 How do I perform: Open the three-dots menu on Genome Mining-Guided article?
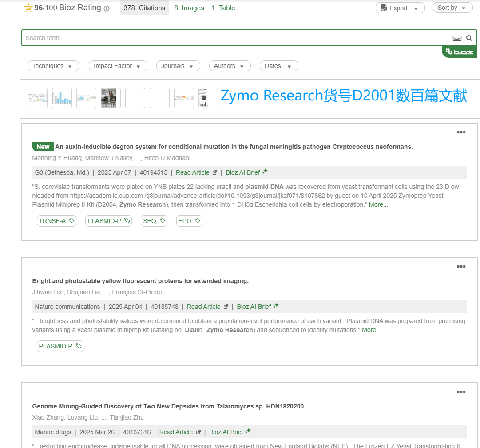click(x=461, y=392)
